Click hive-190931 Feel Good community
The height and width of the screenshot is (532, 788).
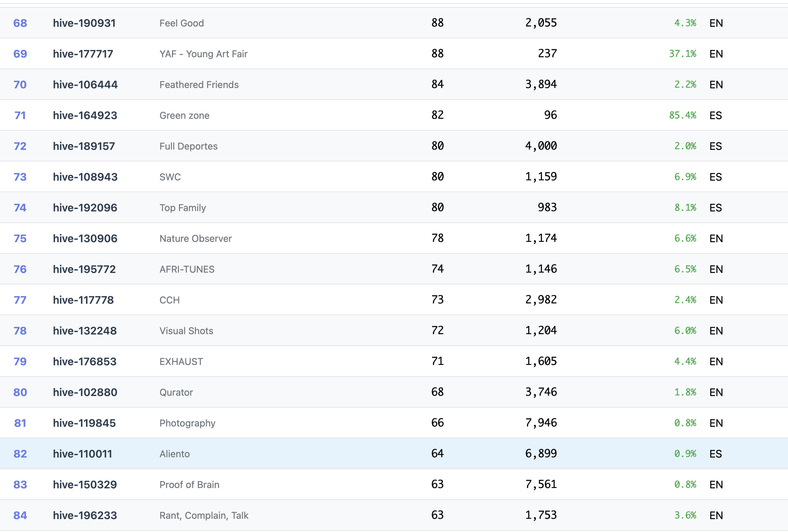click(84, 23)
